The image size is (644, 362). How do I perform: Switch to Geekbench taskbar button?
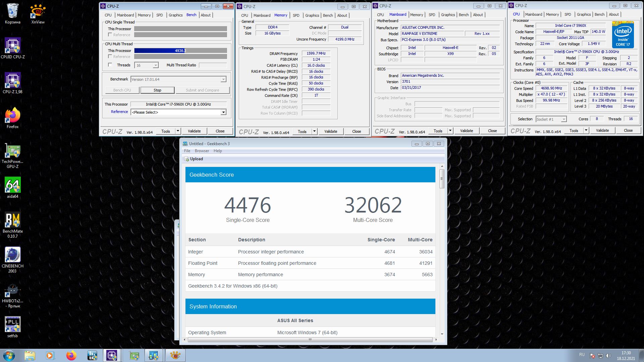click(154, 355)
